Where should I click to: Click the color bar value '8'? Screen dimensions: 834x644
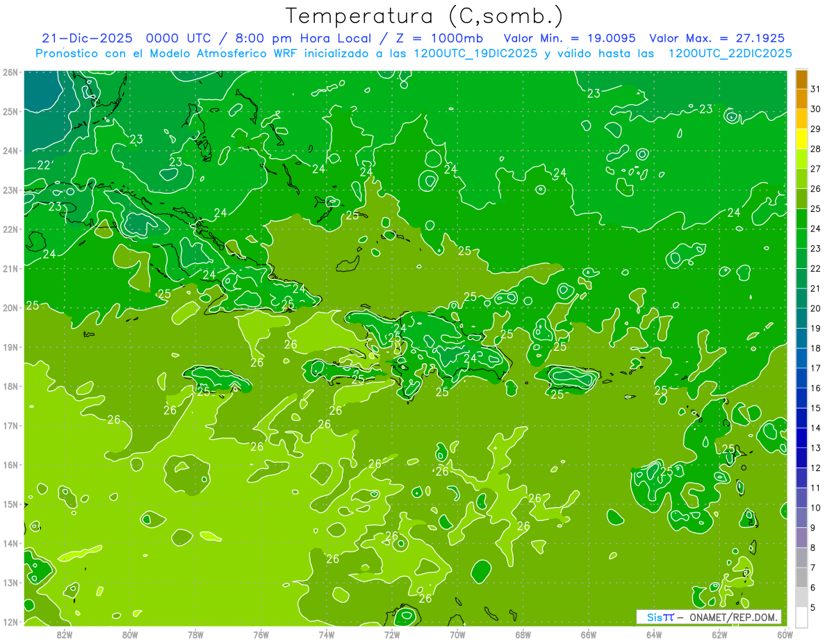[x=813, y=547]
